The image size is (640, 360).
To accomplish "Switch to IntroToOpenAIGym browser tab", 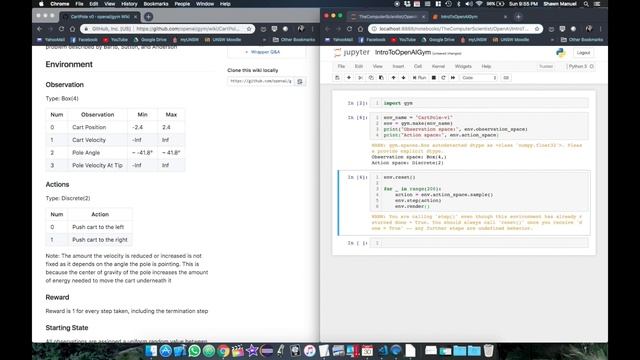I will point(469,17).
